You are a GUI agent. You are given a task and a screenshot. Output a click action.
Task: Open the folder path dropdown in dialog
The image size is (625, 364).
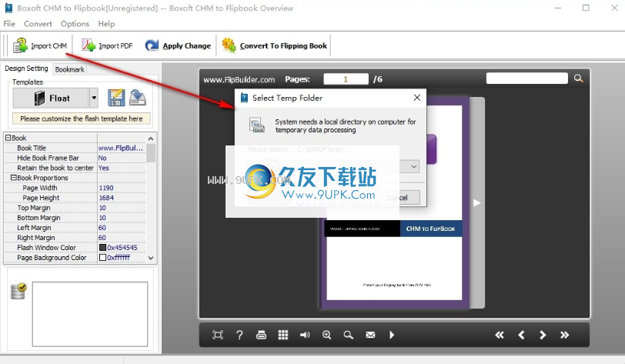pos(414,166)
